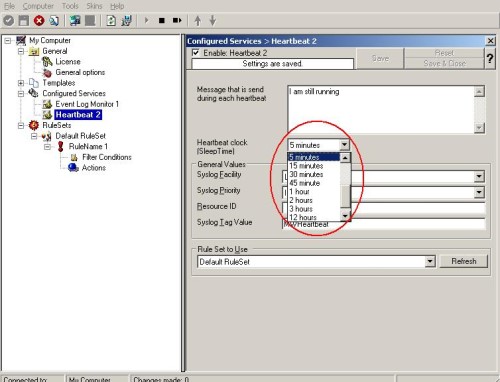500x382 pixels.
Task: Click the red X cancel toolbar icon
Action: (39, 21)
